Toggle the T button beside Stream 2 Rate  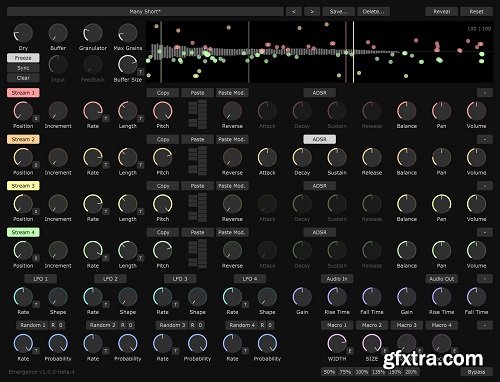[x=106, y=165]
